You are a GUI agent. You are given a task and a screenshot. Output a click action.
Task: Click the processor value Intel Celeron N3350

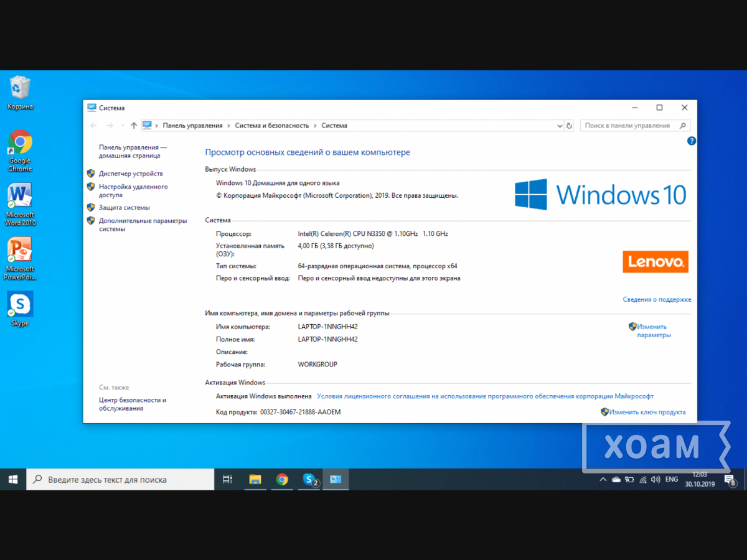pyautogui.click(x=373, y=234)
